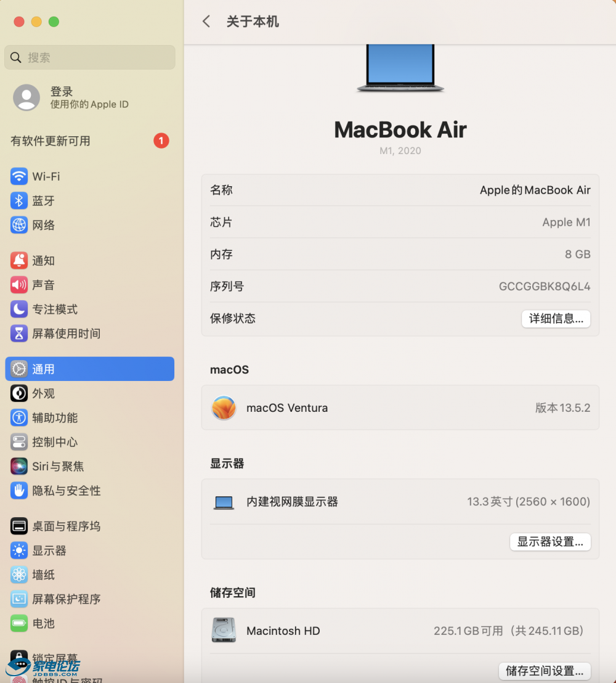Open 专注模式 moon icon
This screenshot has height=683, width=616.
coord(18,309)
